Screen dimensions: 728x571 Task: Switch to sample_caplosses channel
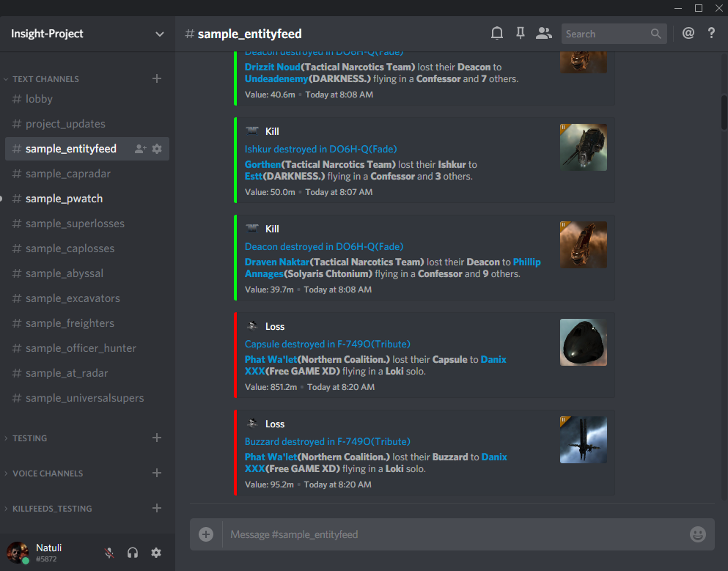pos(87,248)
